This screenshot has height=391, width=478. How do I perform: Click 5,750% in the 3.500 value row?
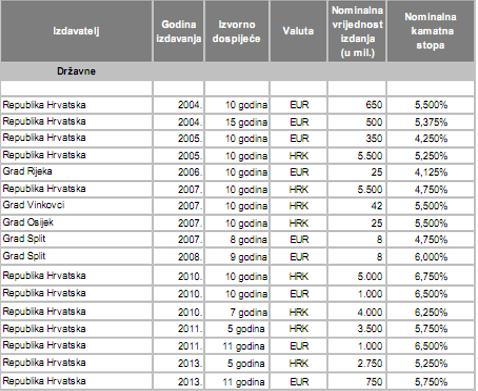[431, 329]
